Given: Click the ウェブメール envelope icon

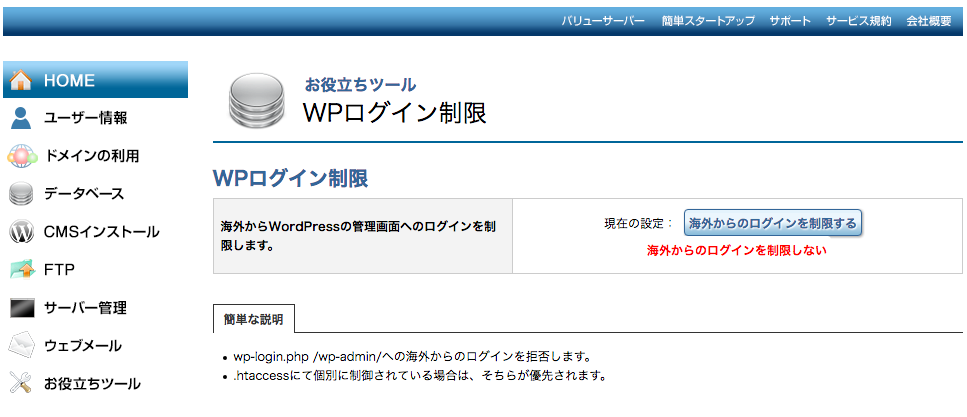Looking at the screenshot, I should point(21,346).
